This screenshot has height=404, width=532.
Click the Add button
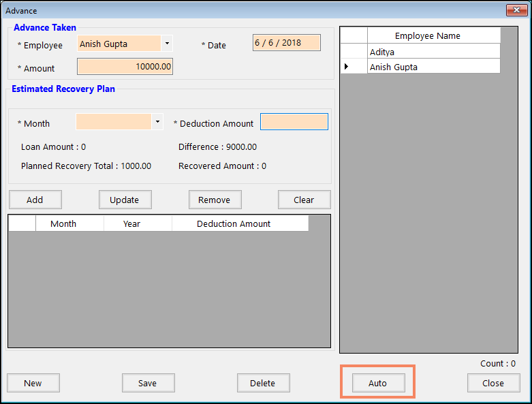(x=35, y=200)
